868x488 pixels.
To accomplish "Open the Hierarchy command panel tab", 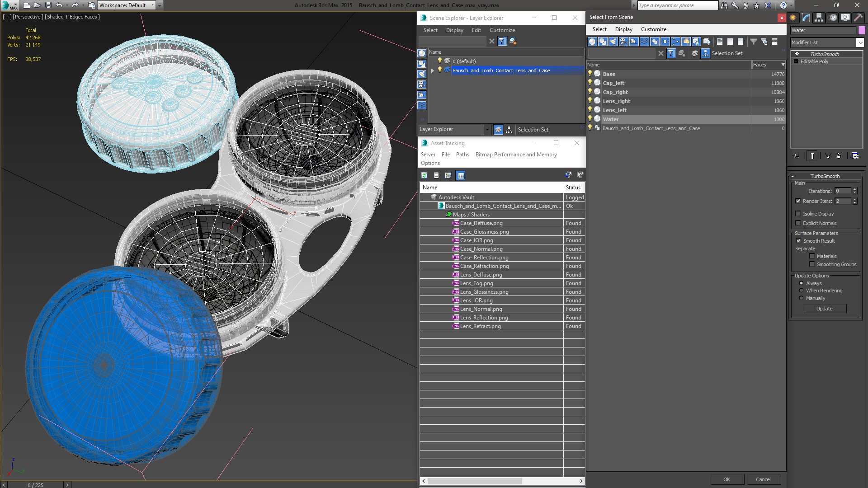I will [819, 18].
